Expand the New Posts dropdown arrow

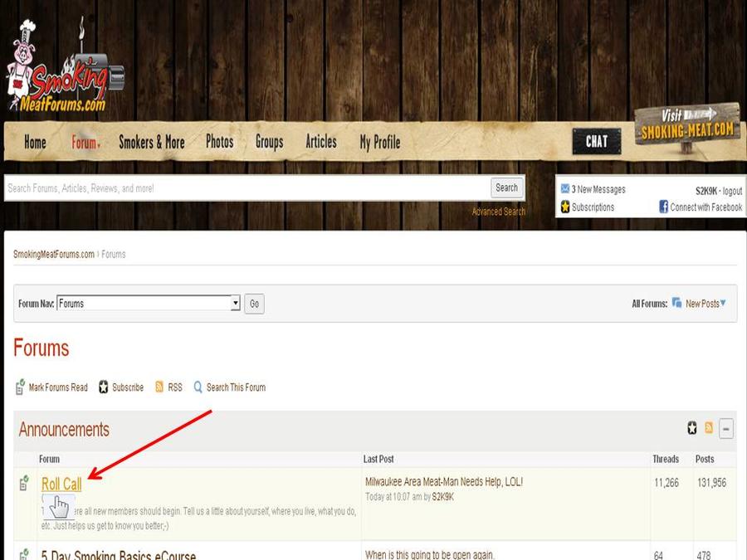723,304
